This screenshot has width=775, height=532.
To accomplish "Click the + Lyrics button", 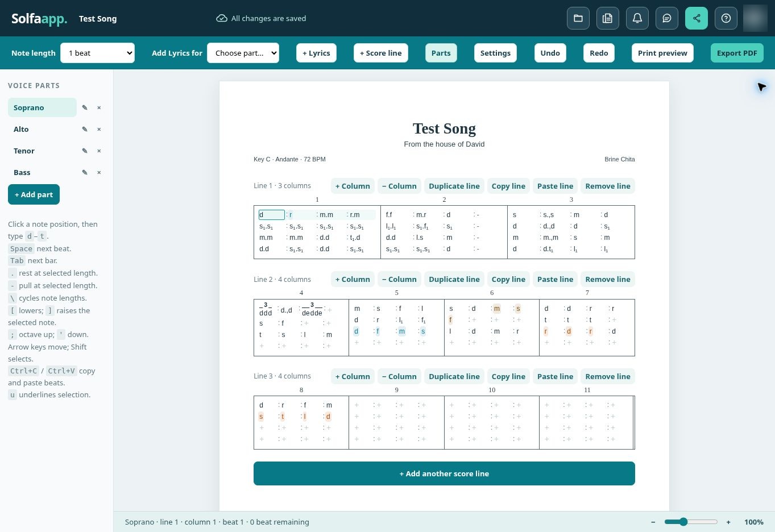I will pos(316,53).
